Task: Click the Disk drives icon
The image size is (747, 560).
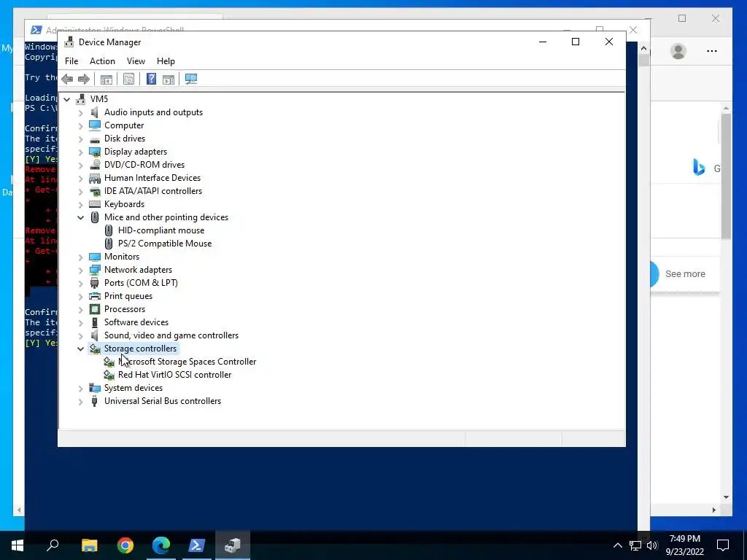Action: pos(95,139)
